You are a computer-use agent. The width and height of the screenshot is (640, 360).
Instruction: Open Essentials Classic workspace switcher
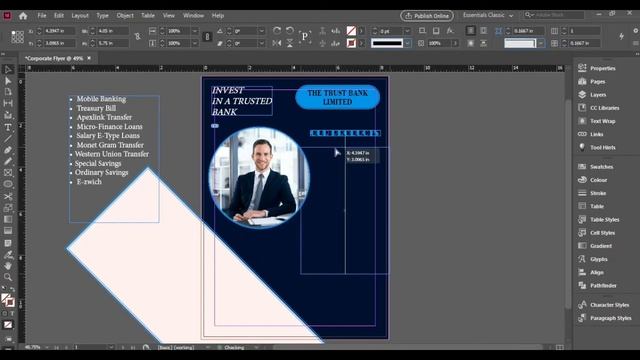click(x=488, y=15)
